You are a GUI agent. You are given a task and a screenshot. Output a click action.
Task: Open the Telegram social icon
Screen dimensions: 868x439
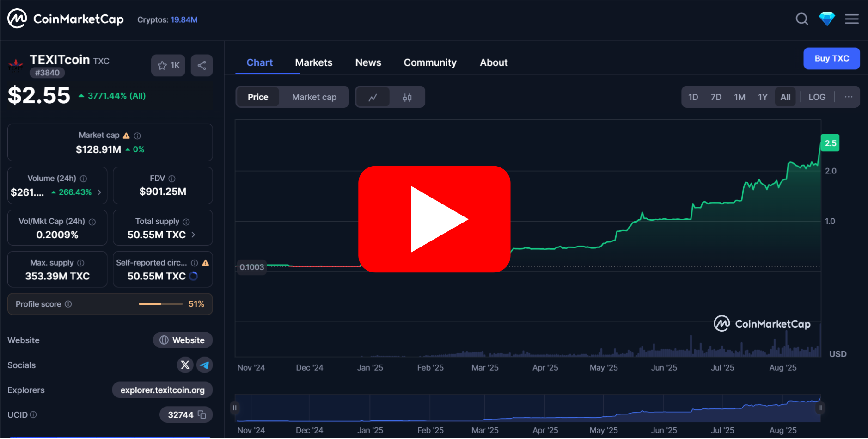point(204,365)
